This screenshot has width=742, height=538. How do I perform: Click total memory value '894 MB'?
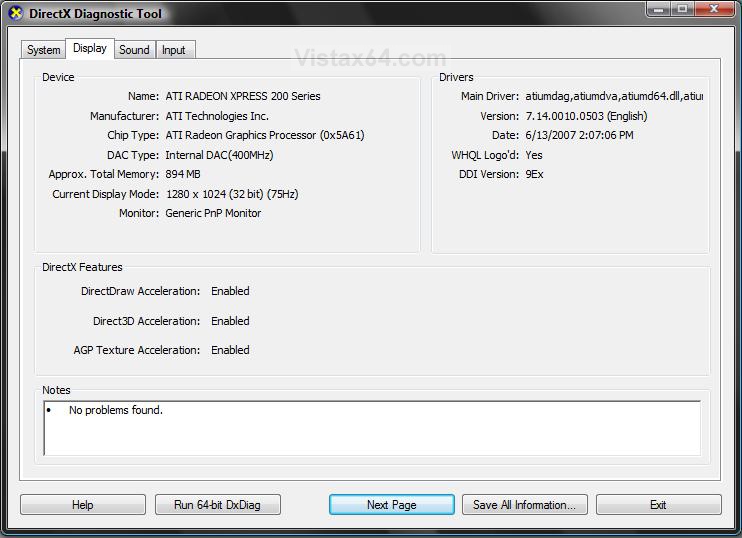click(x=183, y=174)
